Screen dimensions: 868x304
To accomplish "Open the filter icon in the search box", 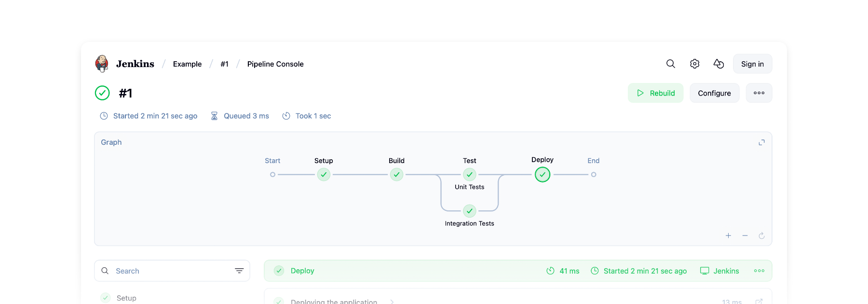I will point(239,271).
